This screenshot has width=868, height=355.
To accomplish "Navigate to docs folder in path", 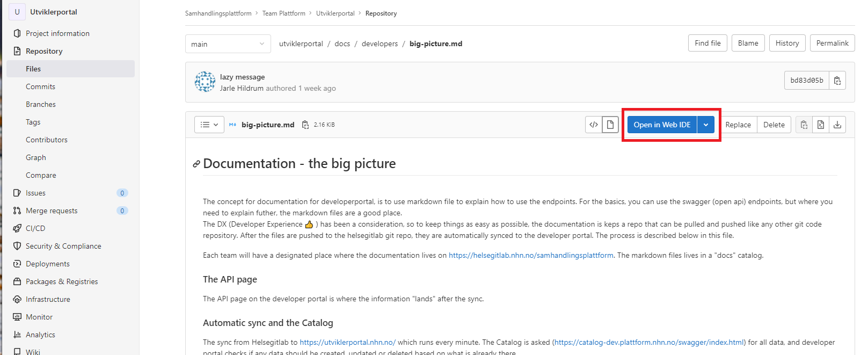I will pyautogui.click(x=342, y=44).
